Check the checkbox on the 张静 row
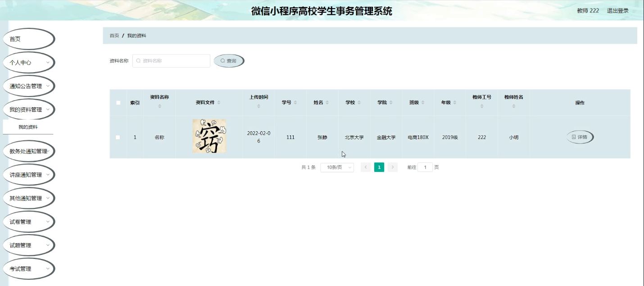The image size is (644, 286). 118,137
